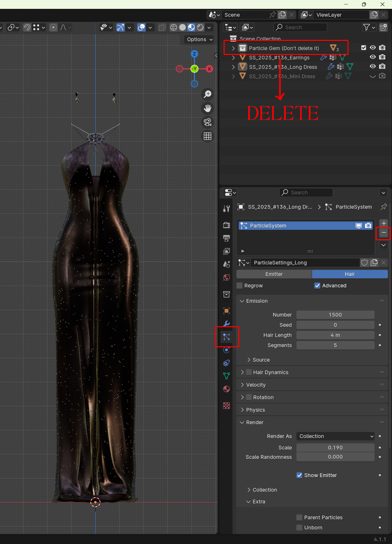Open the Material properties tab icon
The width and height of the screenshot is (392, 544).
pos(226,389)
